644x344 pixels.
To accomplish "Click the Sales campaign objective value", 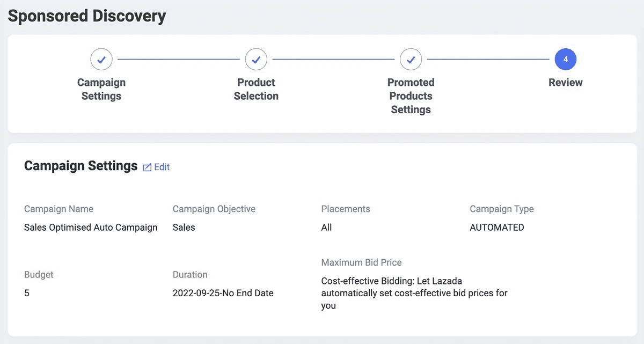I will click(x=184, y=228).
